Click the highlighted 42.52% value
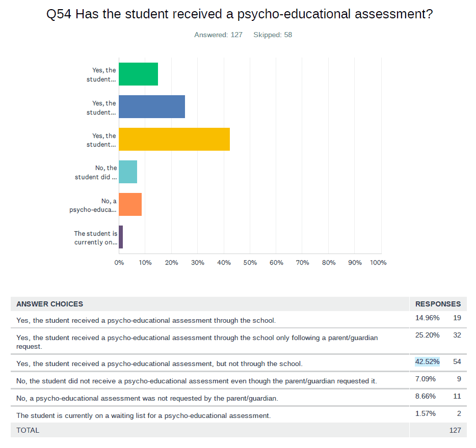This screenshot has width=476, height=448. 427,361
